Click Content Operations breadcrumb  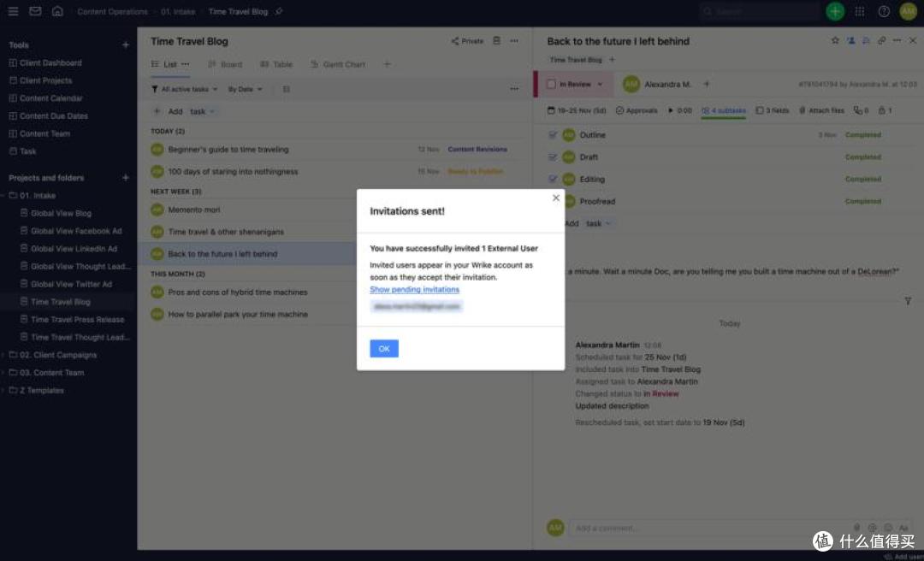coord(113,11)
